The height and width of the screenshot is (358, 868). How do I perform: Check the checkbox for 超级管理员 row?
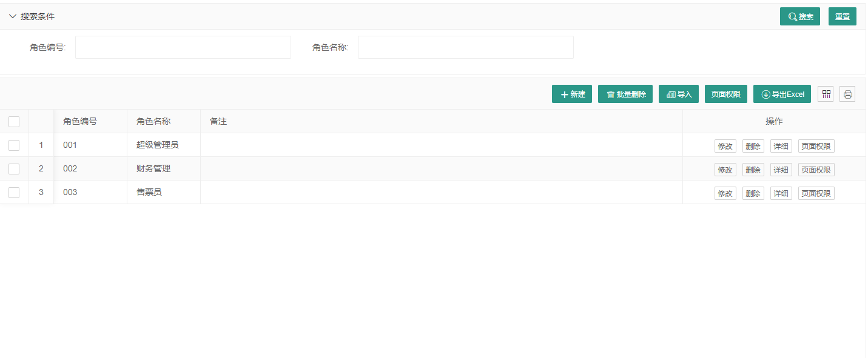tap(14, 145)
